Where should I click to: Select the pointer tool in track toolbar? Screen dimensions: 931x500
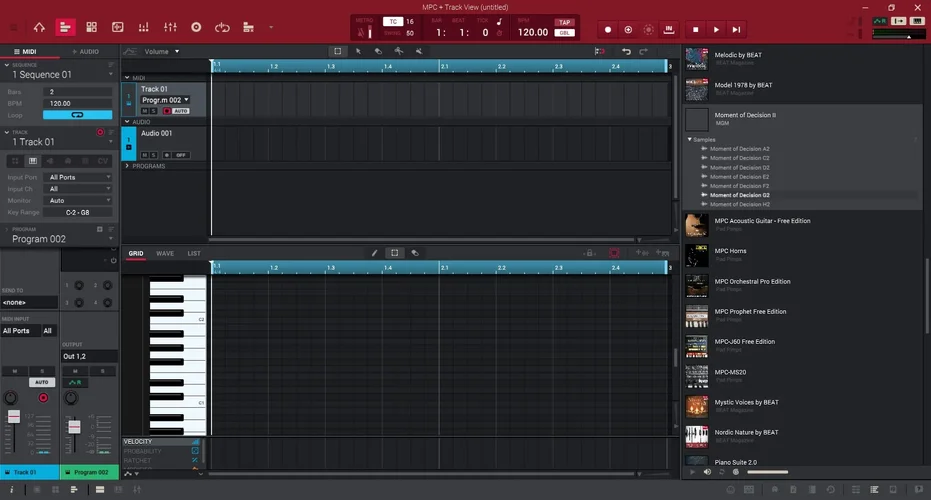tap(358, 51)
